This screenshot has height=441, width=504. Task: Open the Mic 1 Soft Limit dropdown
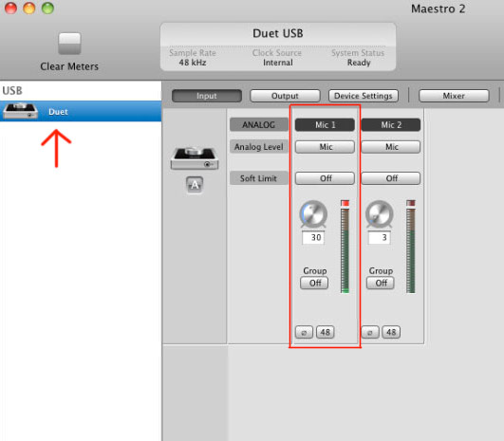(x=325, y=178)
